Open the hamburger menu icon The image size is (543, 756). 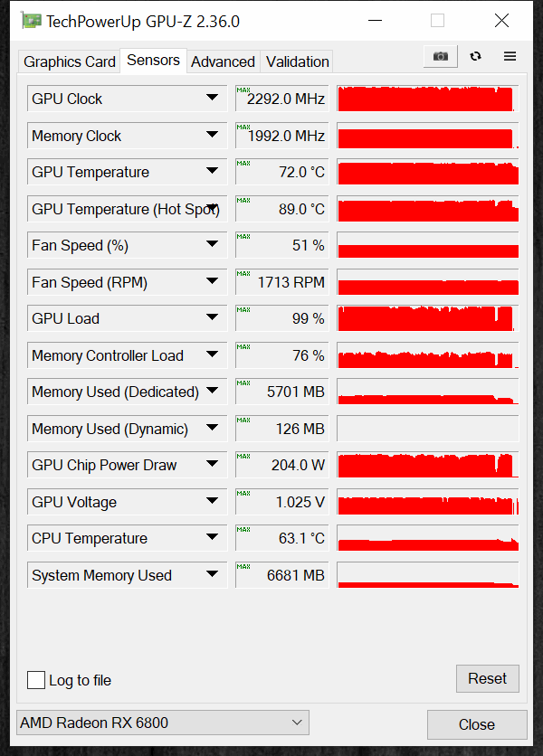(x=510, y=56)
